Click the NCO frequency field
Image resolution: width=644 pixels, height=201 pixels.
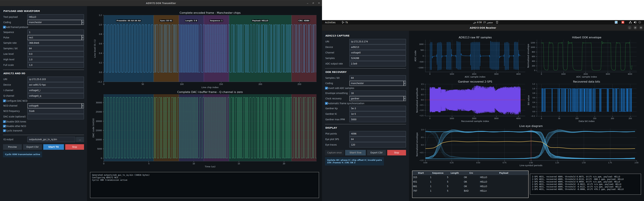[56, 111]
